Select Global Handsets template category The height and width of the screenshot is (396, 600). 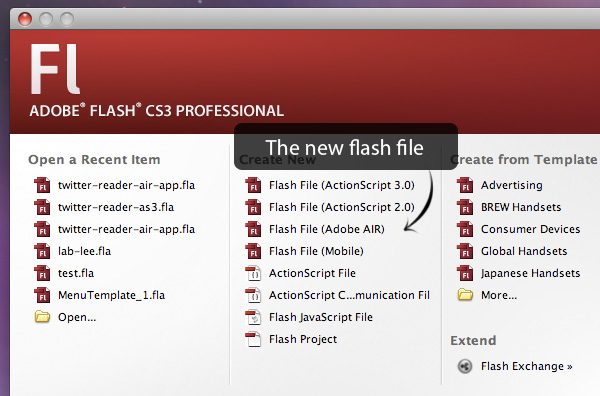click(524, 251)
